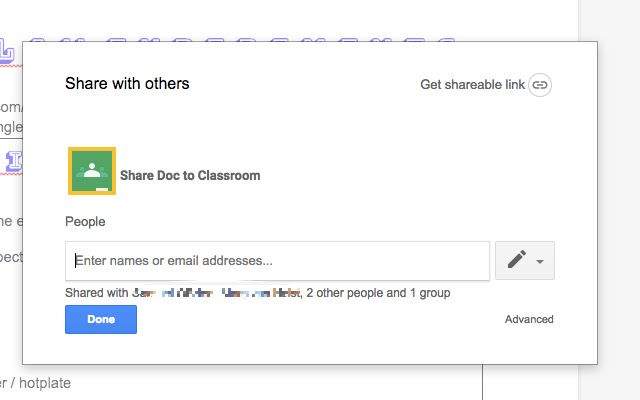Screen dimensions: 640x400
Task: Click the pencil edit-permission icon
Action: pos(516,260)
